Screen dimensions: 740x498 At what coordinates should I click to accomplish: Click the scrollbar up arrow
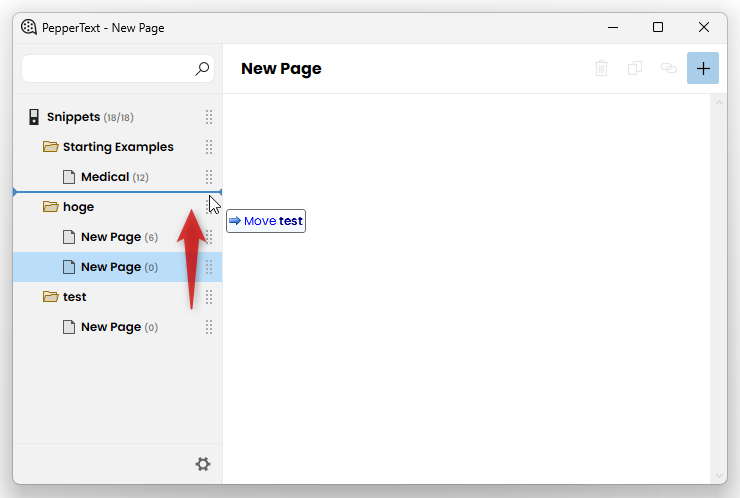(719, 102)
